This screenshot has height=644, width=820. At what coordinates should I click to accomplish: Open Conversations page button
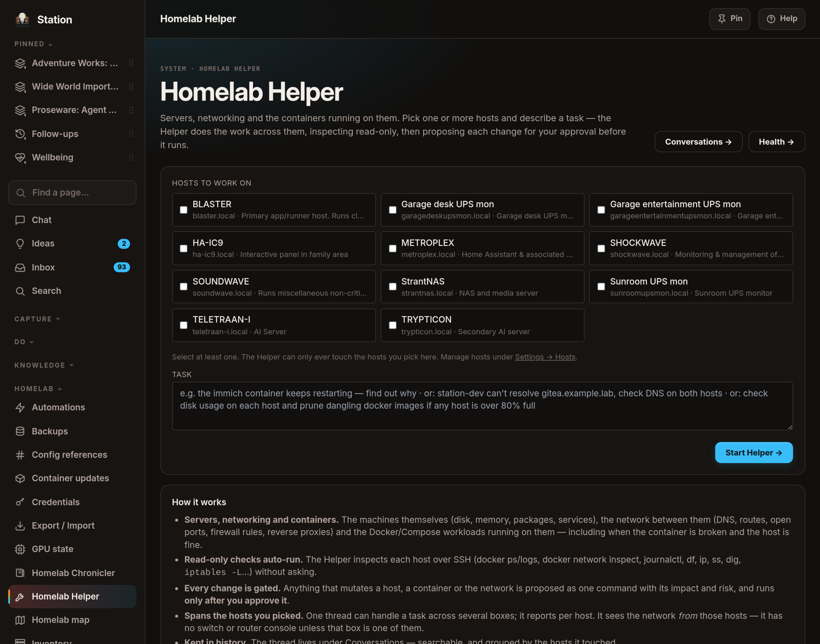(x=699, y=142)
